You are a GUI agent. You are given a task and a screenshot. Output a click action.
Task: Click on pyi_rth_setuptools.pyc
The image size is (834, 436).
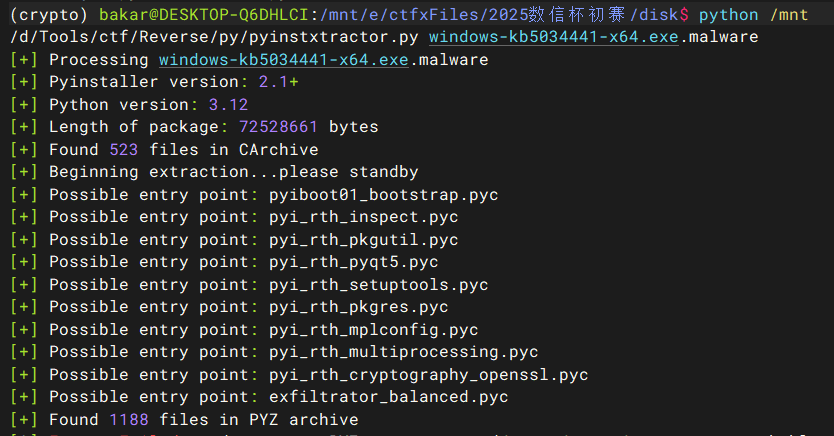[378, 285]
